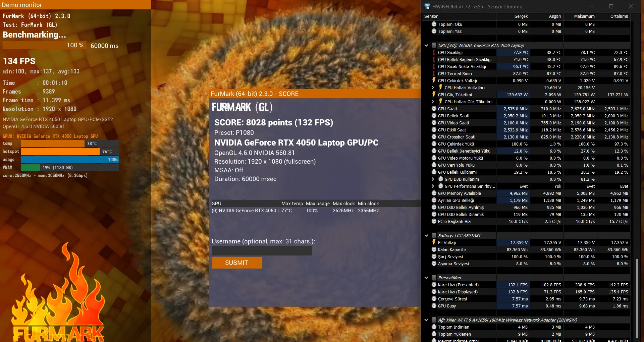Click the usage 100% bar

coord(70,160)
